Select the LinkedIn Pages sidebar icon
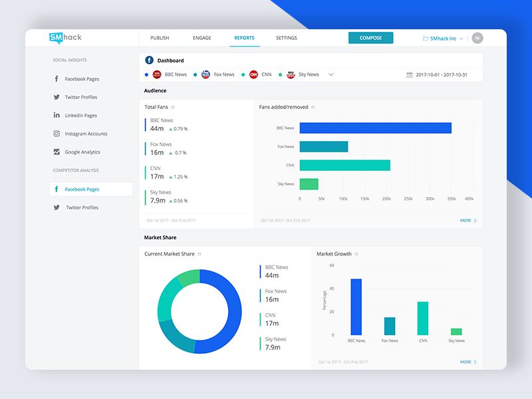 (57, 115)
